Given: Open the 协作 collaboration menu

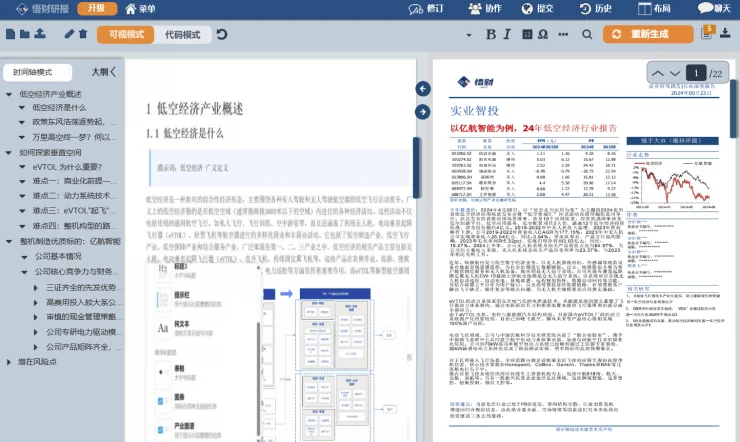Looking at the screenshot, I should [485, 8].
